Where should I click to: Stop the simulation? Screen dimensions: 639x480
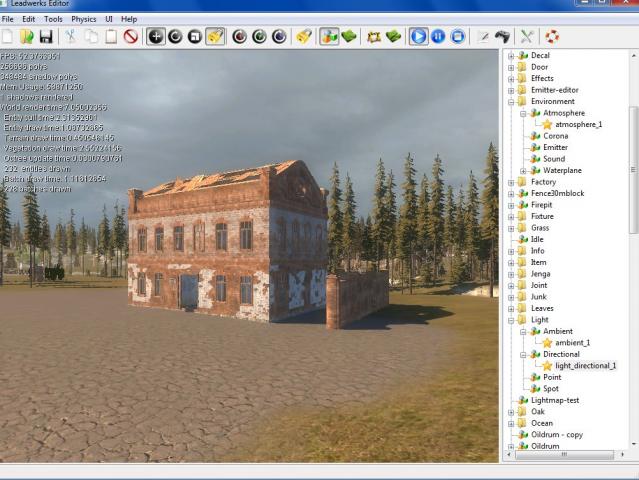(x=458, y=37)
